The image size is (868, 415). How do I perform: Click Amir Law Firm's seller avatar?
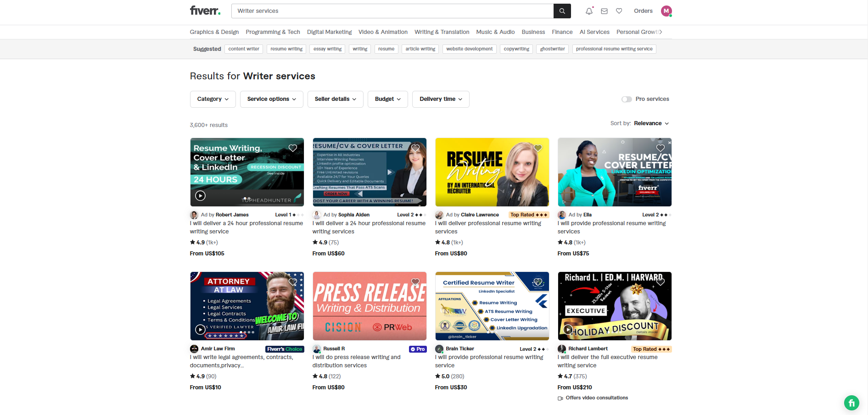click(194, 349)
